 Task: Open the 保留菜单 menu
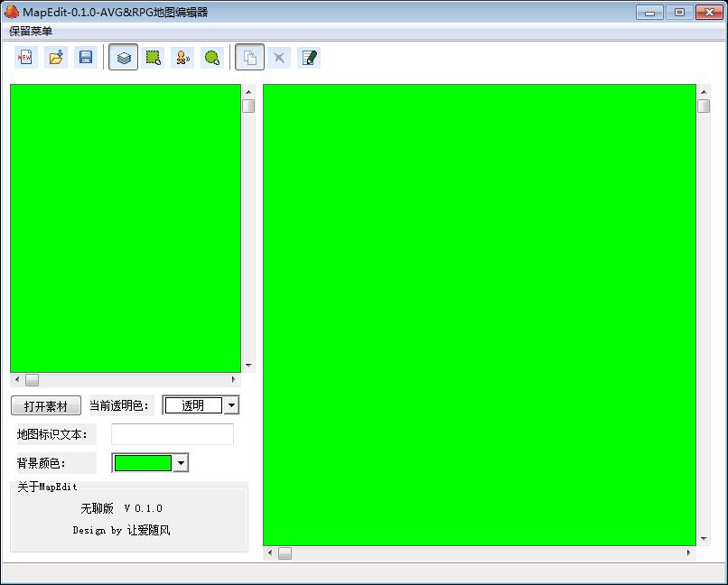point(31,31)
